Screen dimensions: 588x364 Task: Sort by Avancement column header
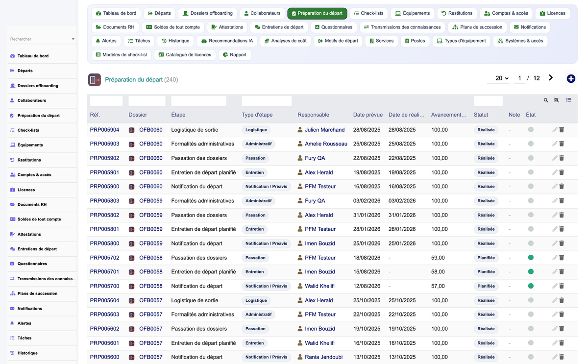coord(449,115)
